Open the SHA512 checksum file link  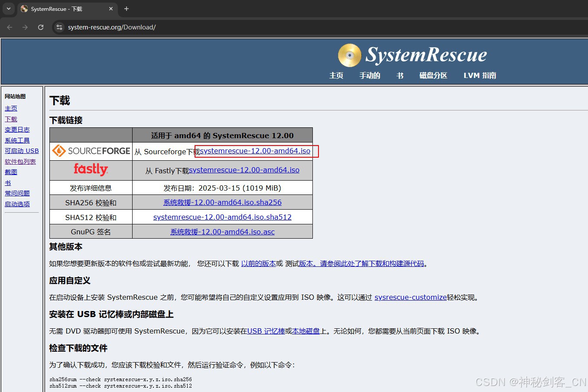pos(222,217)
